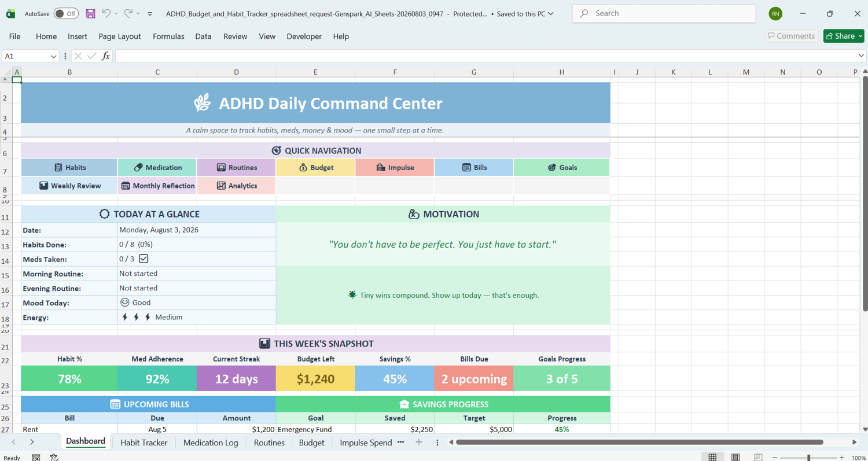
Task: Open the Comments button
Action: point(792,36)
